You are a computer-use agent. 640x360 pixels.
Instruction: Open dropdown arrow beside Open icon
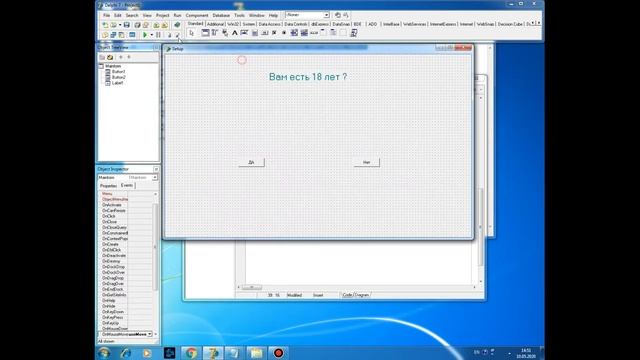click(120, 25)
